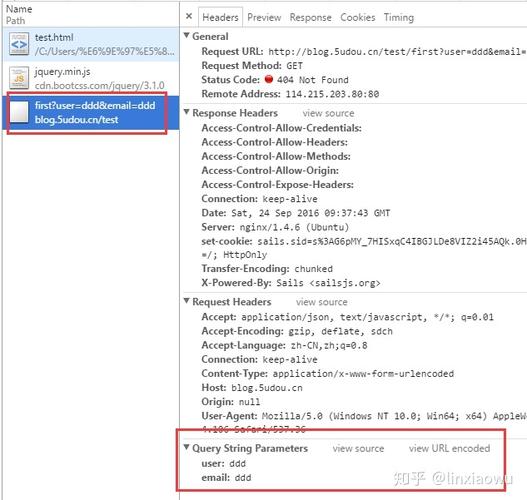Collapse the Response Headers section
Screen dimensions: 527x500
[187, 112]
